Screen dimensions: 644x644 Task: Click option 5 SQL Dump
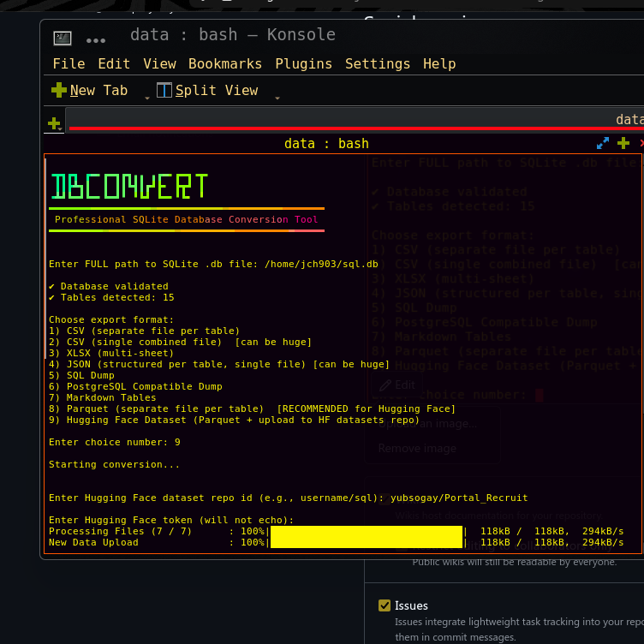[81, 375]
